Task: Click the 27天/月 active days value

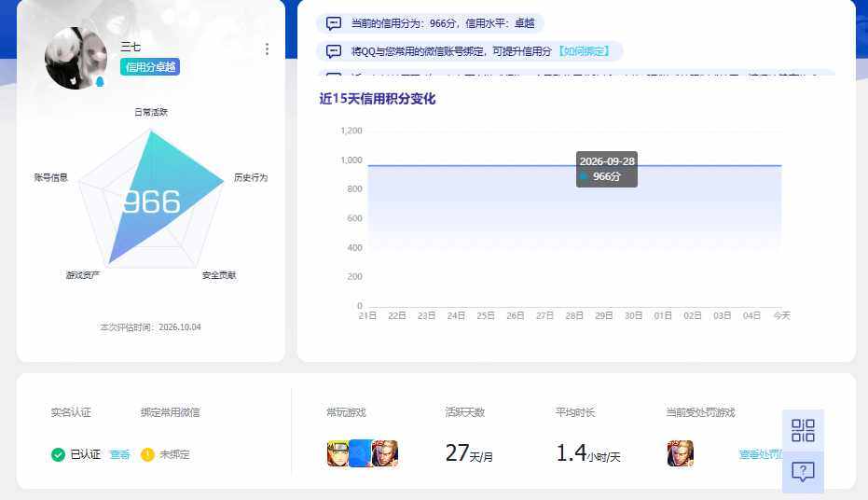Action: (469, 453)
